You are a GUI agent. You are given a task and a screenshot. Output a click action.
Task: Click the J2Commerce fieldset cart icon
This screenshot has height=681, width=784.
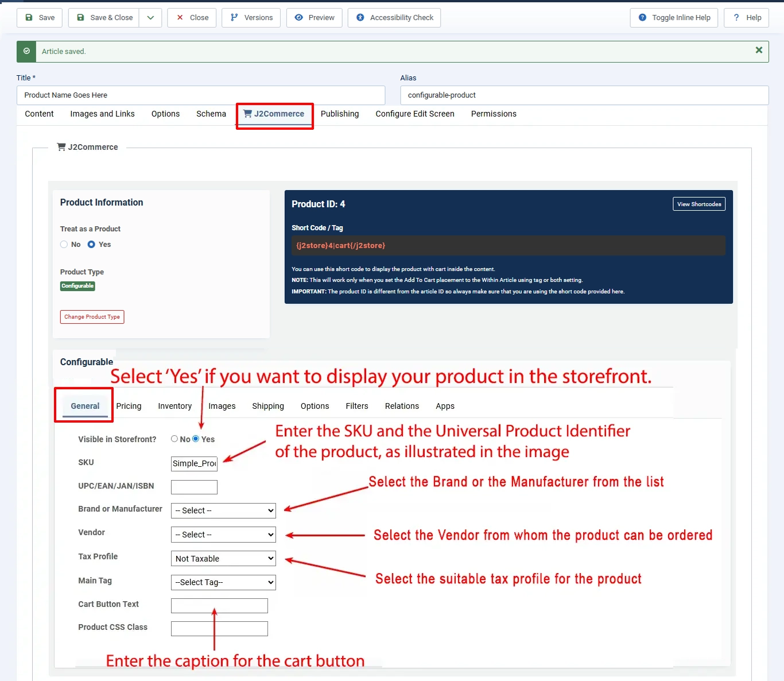61,147
